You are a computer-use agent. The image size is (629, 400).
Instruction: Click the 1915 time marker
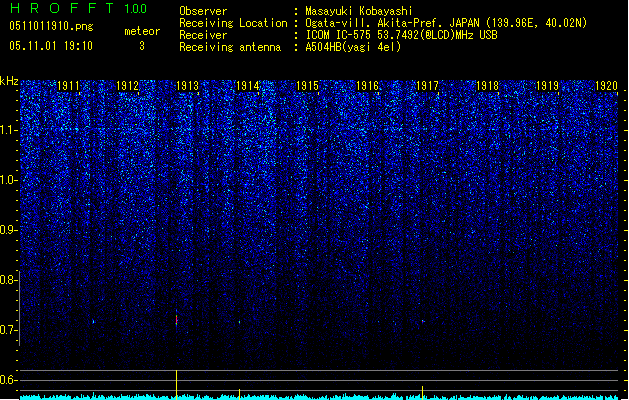(307, 86)
